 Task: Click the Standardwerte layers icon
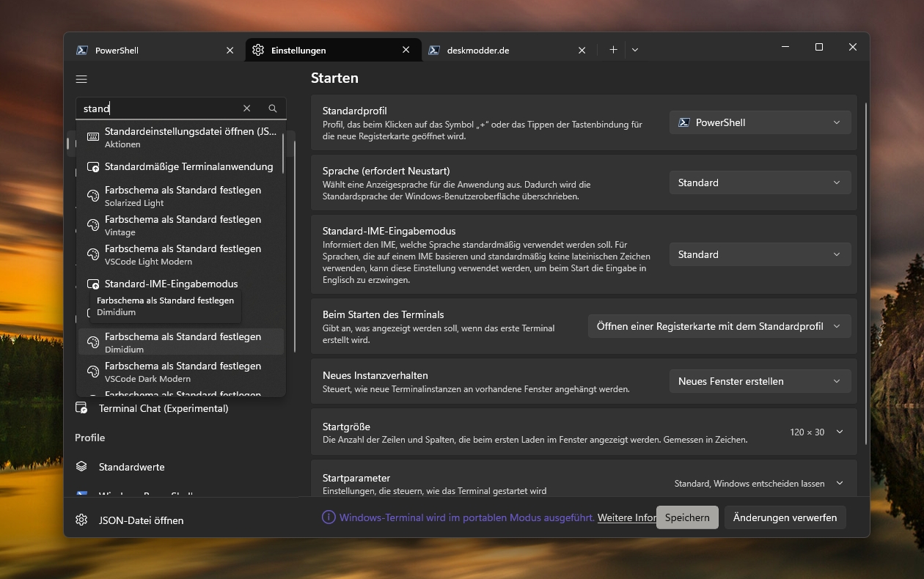pos(81,467)
